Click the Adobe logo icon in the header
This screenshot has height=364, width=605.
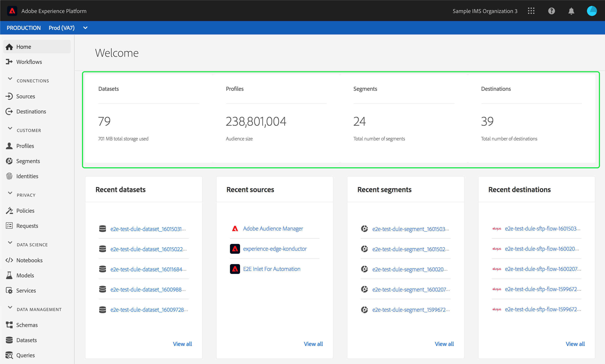(12, 11)
